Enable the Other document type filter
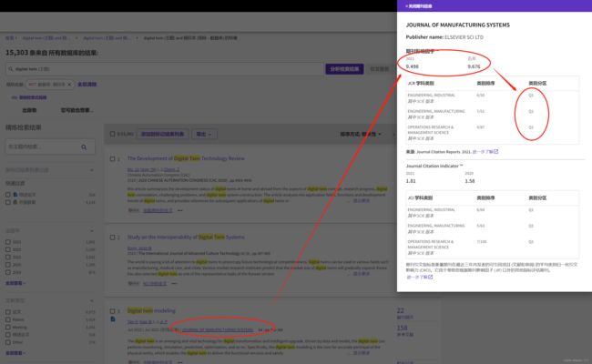 pos(8,342)
